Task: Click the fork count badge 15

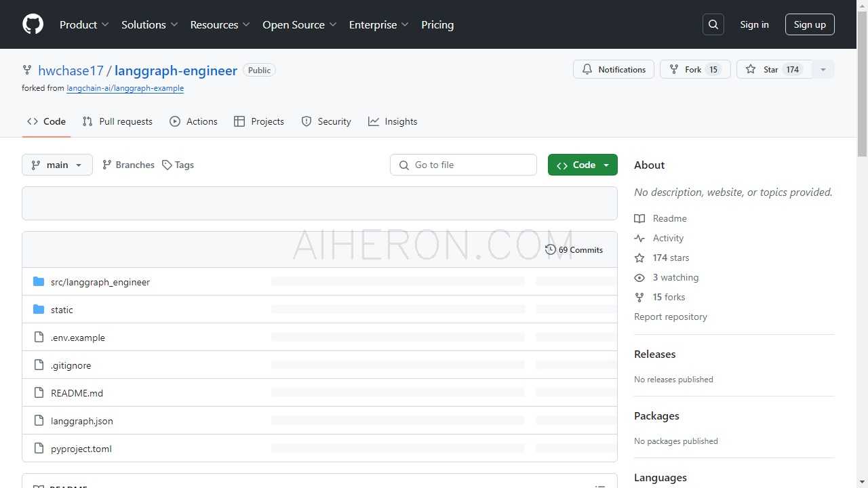Action: 713,69
